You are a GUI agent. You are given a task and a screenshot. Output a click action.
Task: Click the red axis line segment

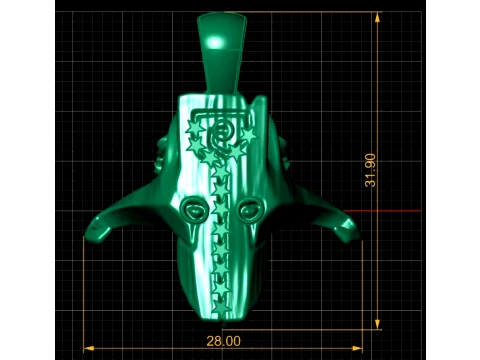click(382, 211)
